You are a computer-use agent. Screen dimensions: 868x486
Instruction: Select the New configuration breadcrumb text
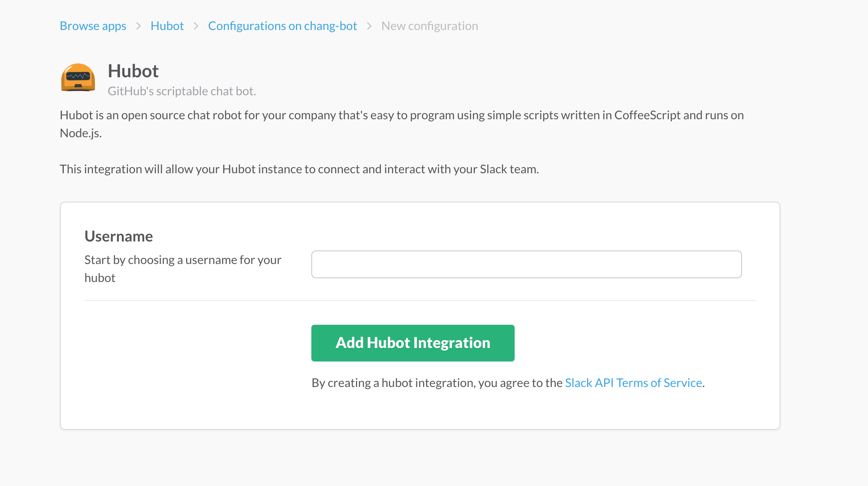[x=429, y=26]
